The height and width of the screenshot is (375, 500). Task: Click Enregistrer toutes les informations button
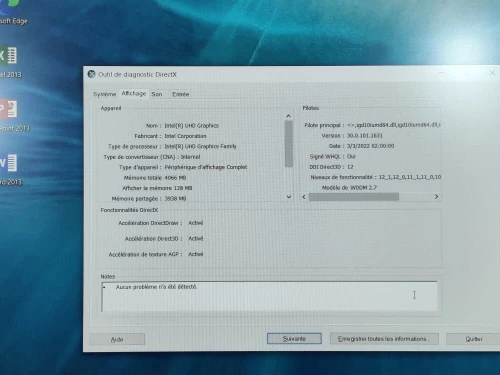tap(384, 339)
